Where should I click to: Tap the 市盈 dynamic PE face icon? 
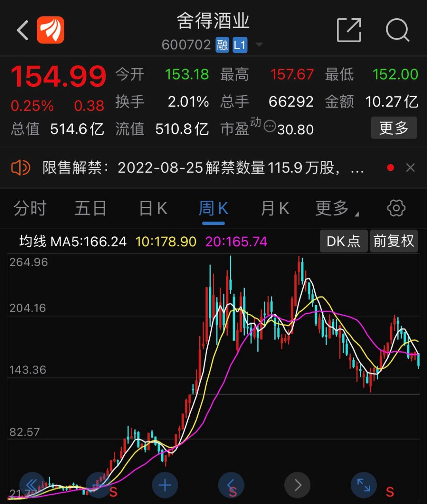(x=270, y=126)
